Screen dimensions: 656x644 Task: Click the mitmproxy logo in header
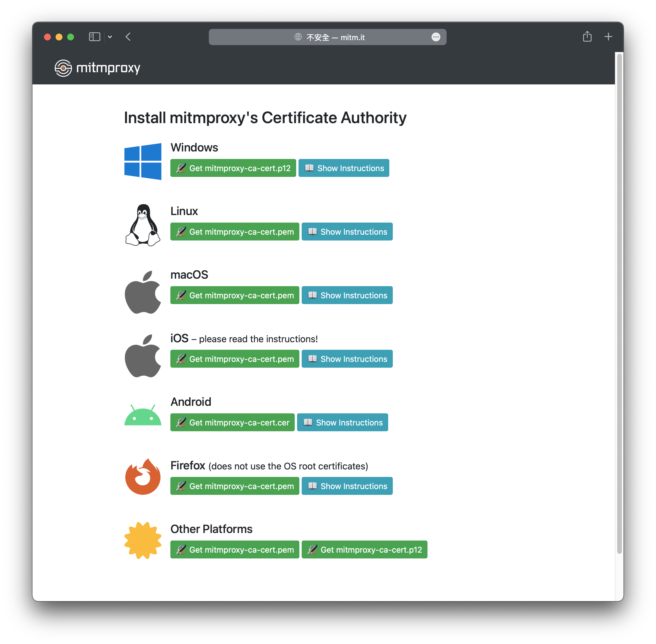97,68
